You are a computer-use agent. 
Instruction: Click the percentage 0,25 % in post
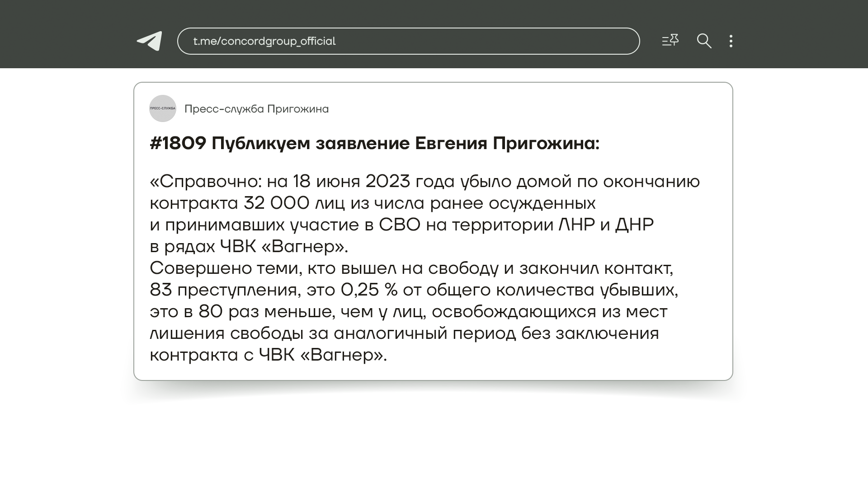tap(369, 290)
